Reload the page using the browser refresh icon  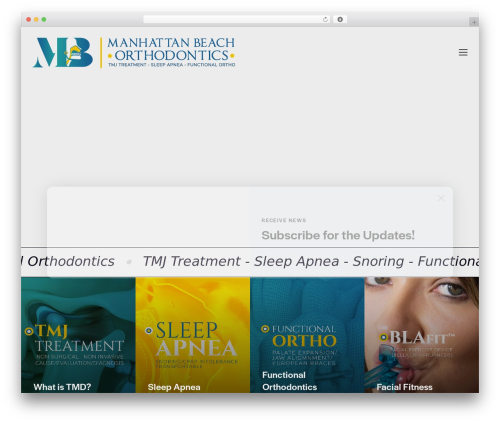325,20
